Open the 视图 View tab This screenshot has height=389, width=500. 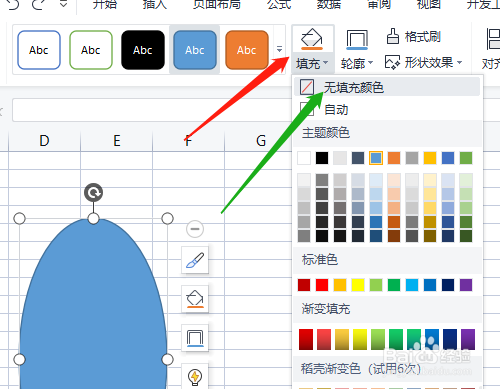(x=429, y=4)
